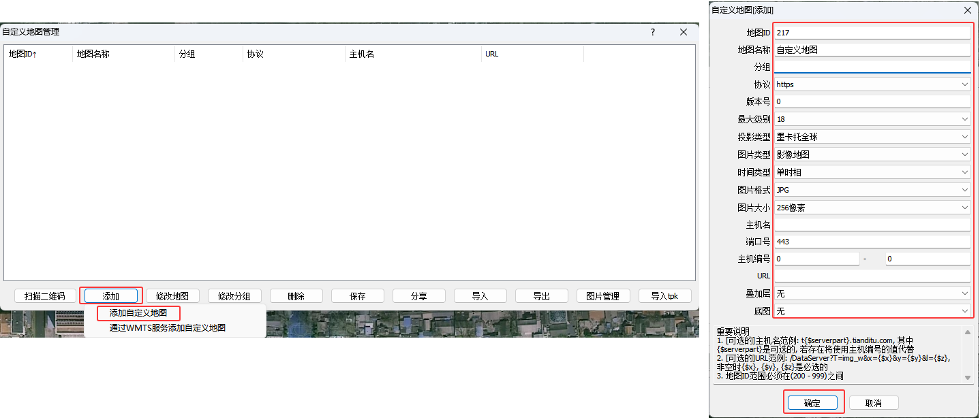Open the 图片大小 dropdown
Screen dimensions: 980x420
pyautogui.click(x=872, y=208)
